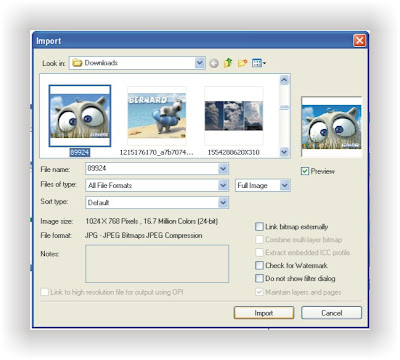This screenshot has height=360, width=400.
Task: Select the Bernard beach image thumbnail
Action: click(x=157, y=116)
